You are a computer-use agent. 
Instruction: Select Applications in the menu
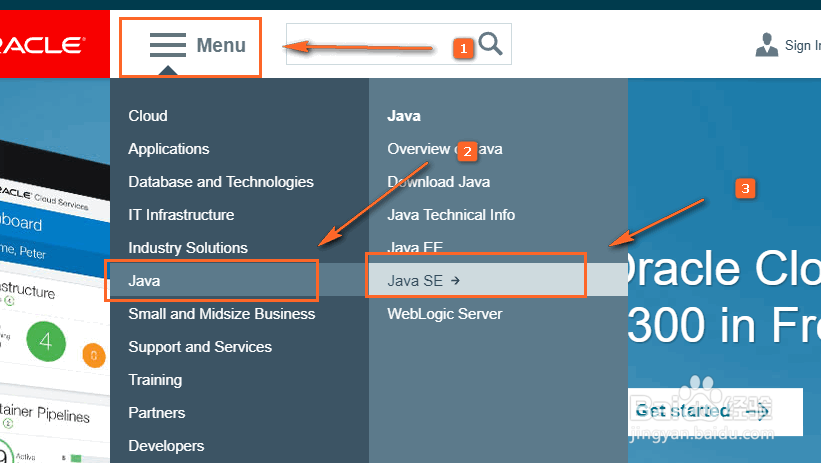(169, 149)
